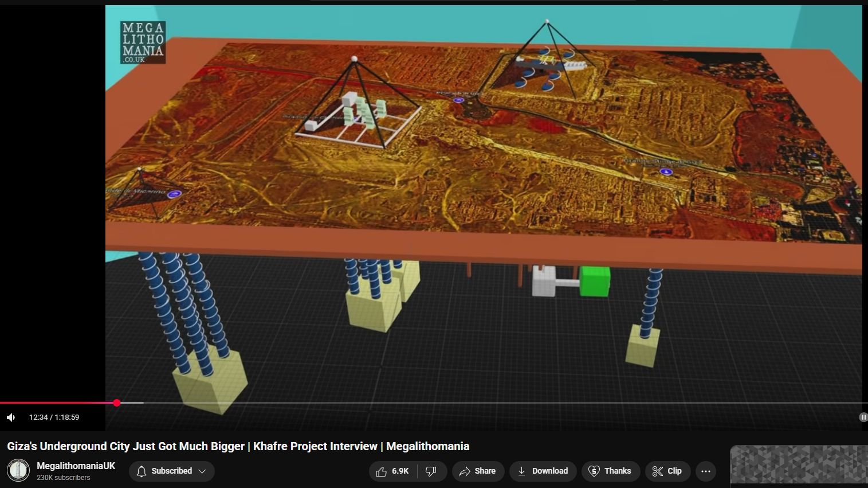This screenshot has width=868, height=488.
Task: Expand the Subscribed dropdown chevron
Action: [202, 471]
